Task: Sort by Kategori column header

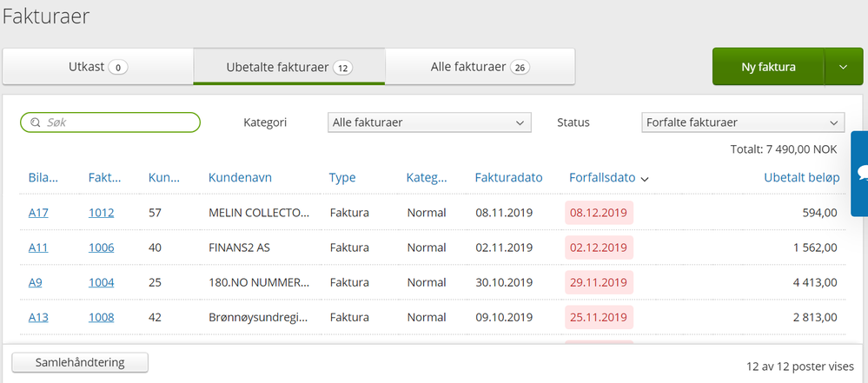Action: click(x=427, y=178)
